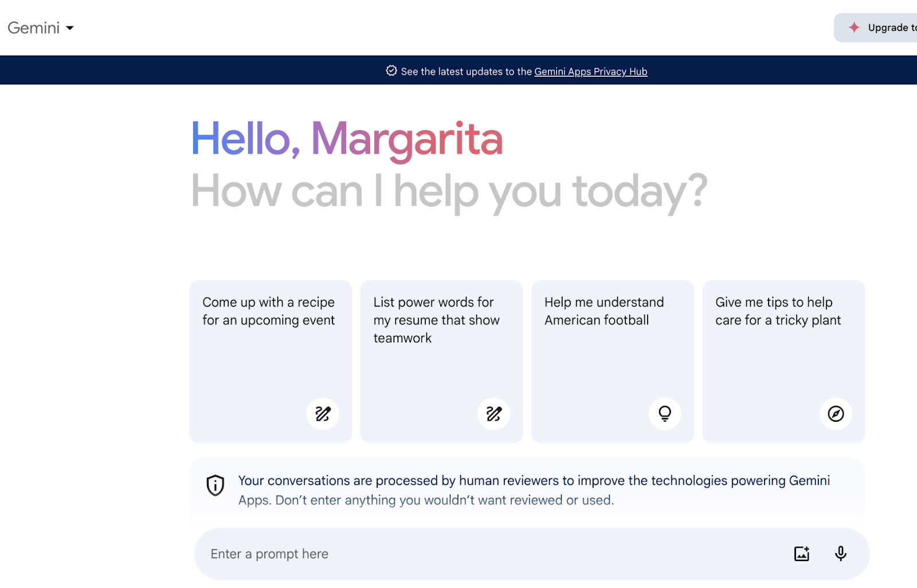Click the Gemini logo text
Viewport: 917px width, 588px height.
[x=34, y=28]
